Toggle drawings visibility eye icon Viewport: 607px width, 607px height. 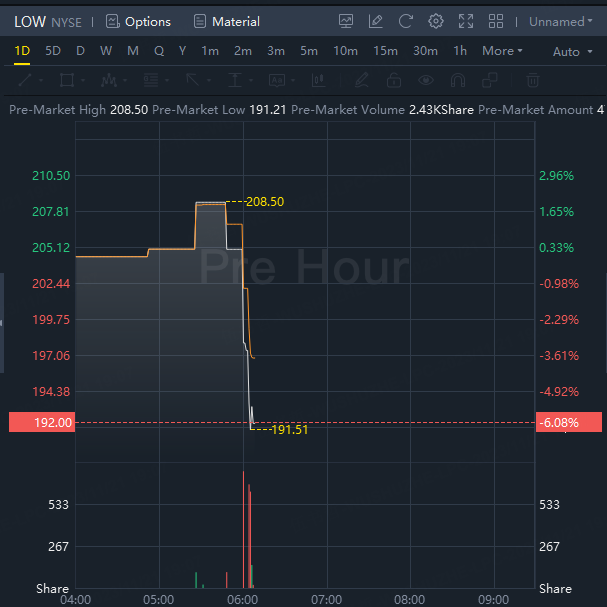pos(426,81)
